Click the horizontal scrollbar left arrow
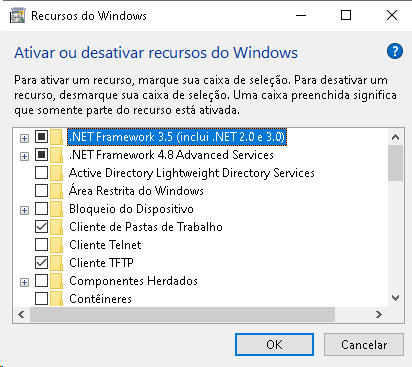 click(x=22, y=314)
